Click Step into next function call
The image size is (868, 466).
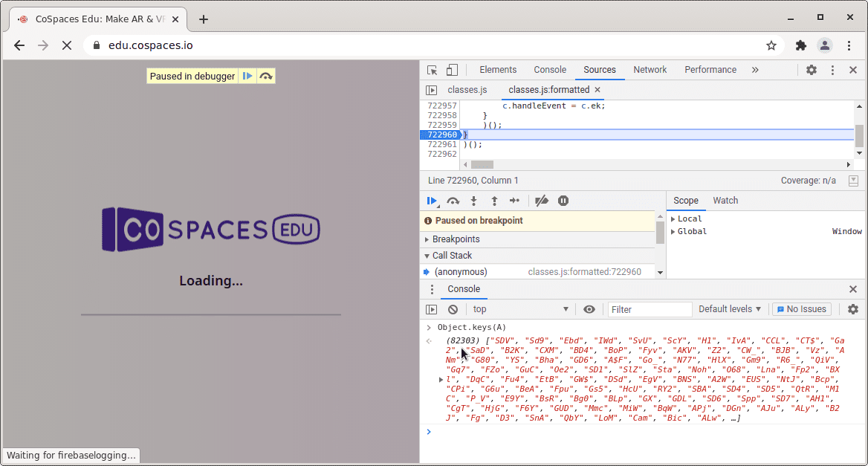473,201
